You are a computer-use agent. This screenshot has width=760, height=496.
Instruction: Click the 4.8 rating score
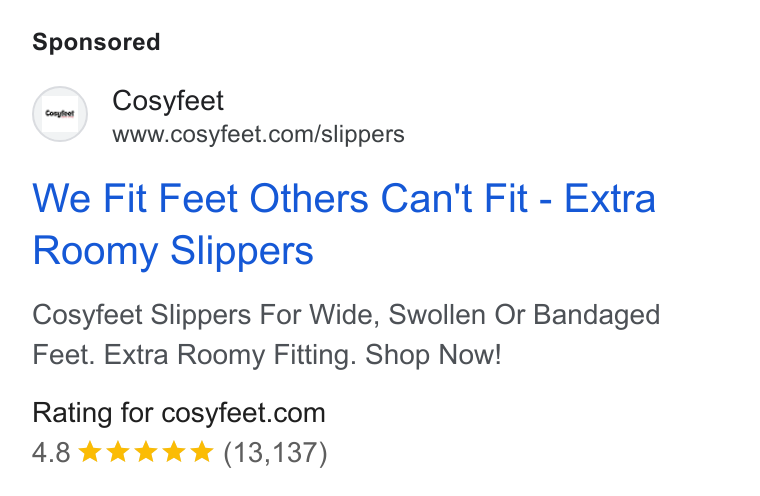tap(51, 452)
